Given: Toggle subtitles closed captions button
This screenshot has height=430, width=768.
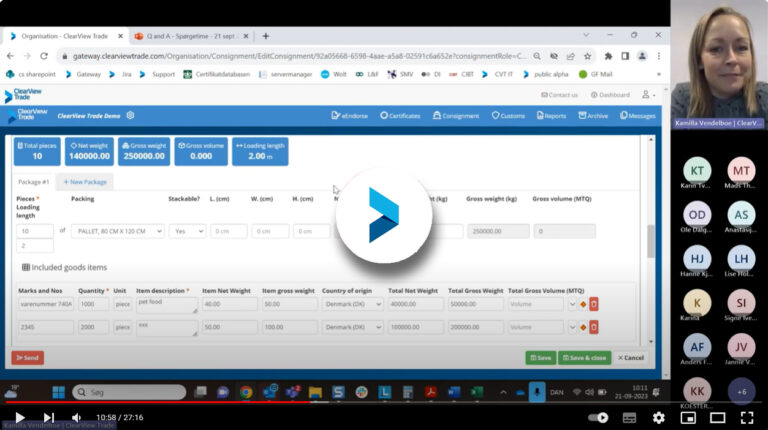Looking at the screenshot, I should (629, 417).
